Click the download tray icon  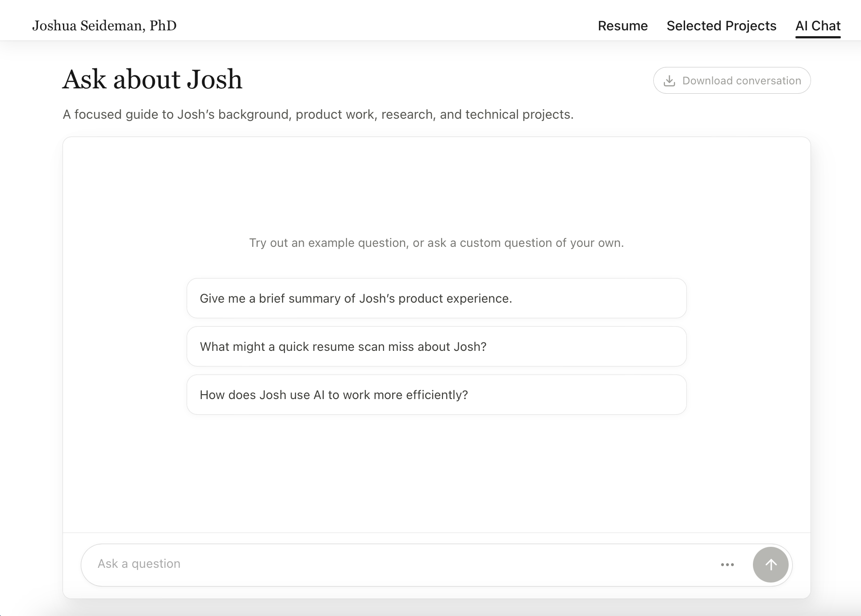[x=669, y=81]
